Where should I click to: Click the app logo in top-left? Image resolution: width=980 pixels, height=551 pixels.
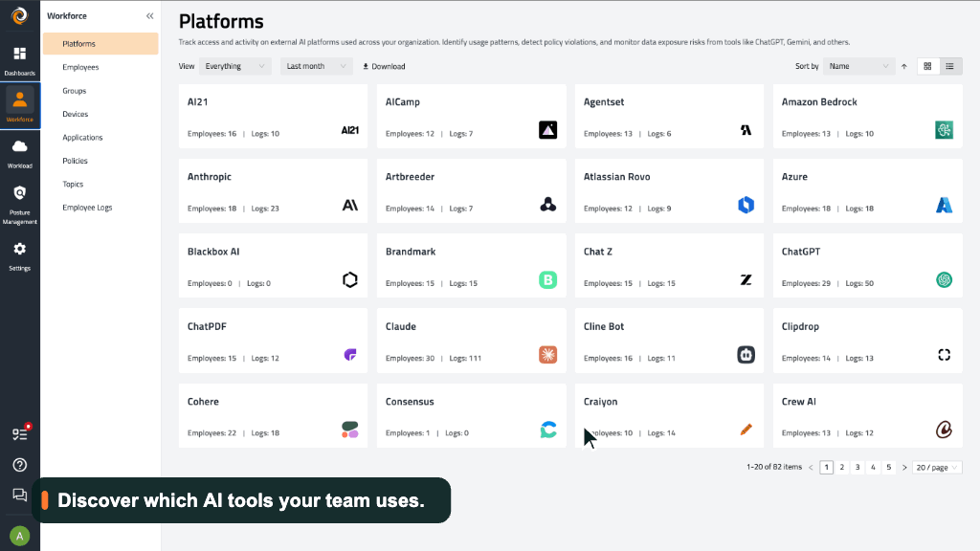coord(20,15)
